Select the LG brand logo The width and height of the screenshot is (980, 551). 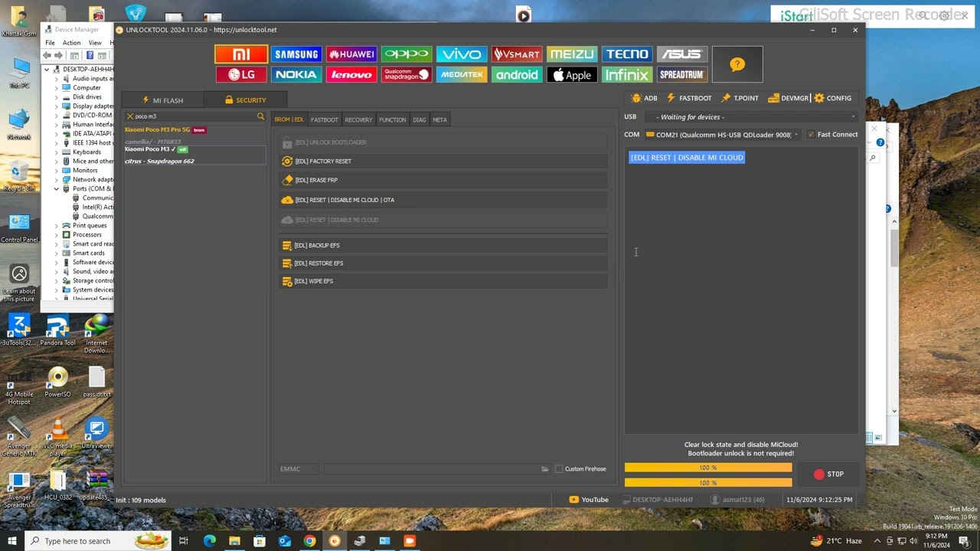[241, 75]
